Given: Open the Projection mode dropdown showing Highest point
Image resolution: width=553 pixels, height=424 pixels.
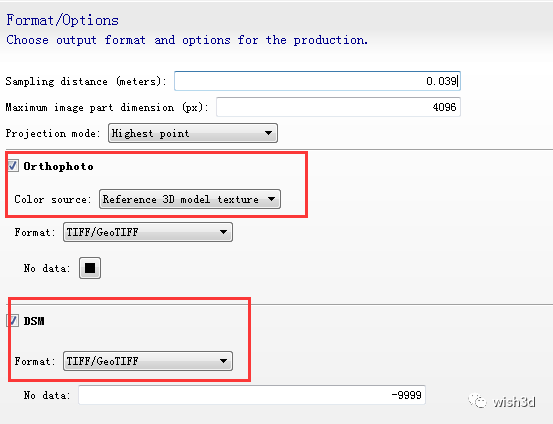Looking at the screenshot, I should coord(193,133).
